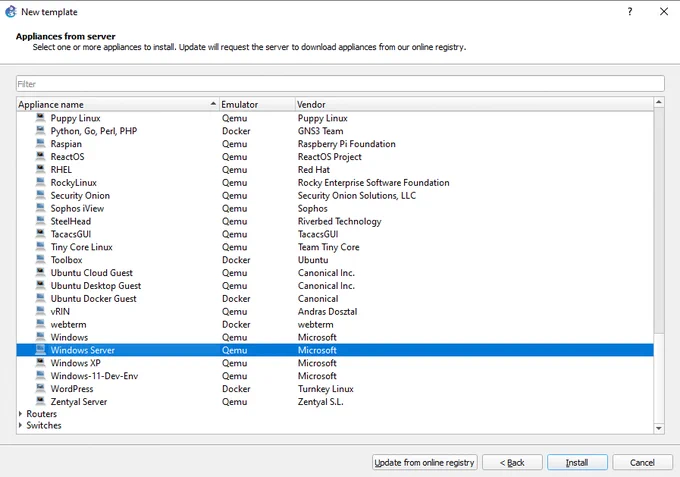Expand the Switches category
The image size is (680, 477).
click(x=20, y=425)
